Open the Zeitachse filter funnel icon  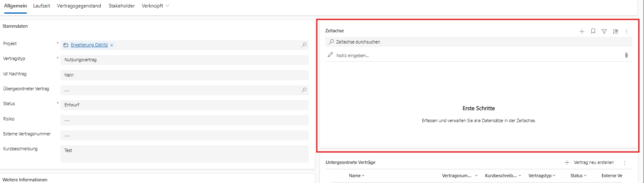point(604,31)
